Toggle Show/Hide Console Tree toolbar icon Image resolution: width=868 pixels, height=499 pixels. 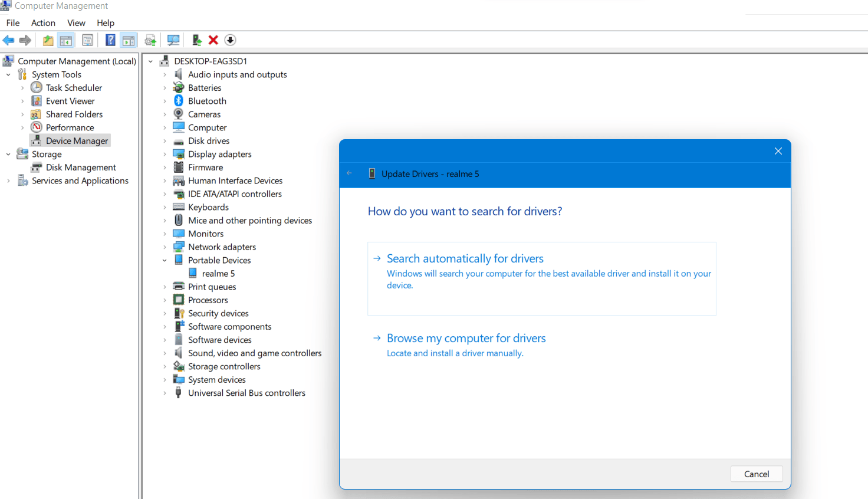point(66,40)
